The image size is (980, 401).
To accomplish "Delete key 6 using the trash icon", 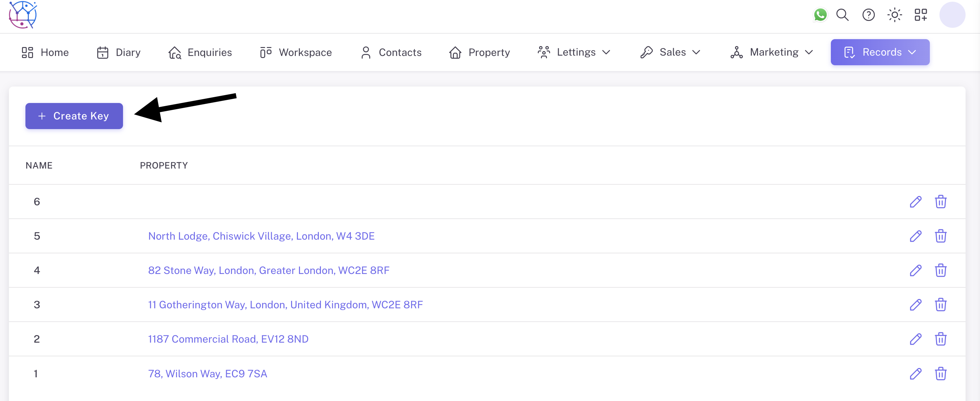I will point(940,202).
